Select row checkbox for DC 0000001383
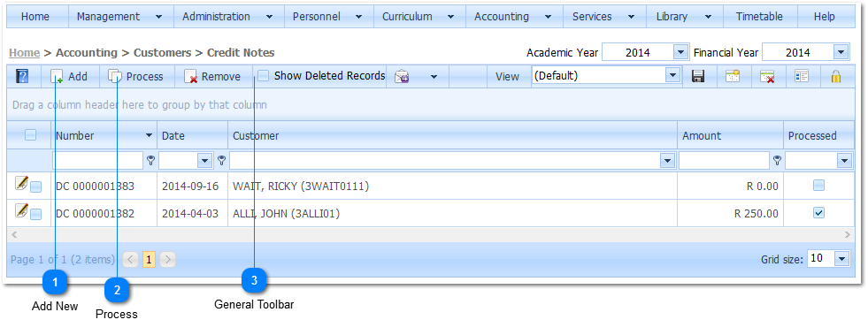The height and width of the screenshot is (335, 868). (x=35, y=187)
